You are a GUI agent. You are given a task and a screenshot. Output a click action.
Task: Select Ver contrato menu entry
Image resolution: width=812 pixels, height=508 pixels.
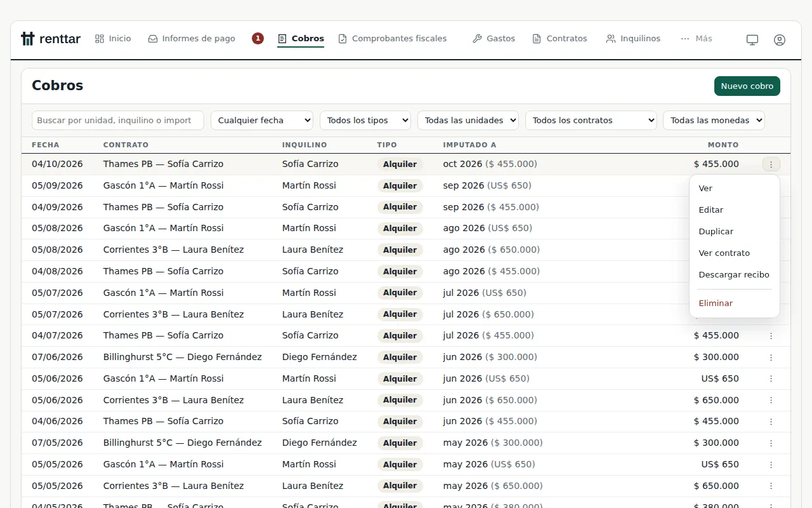735,253
